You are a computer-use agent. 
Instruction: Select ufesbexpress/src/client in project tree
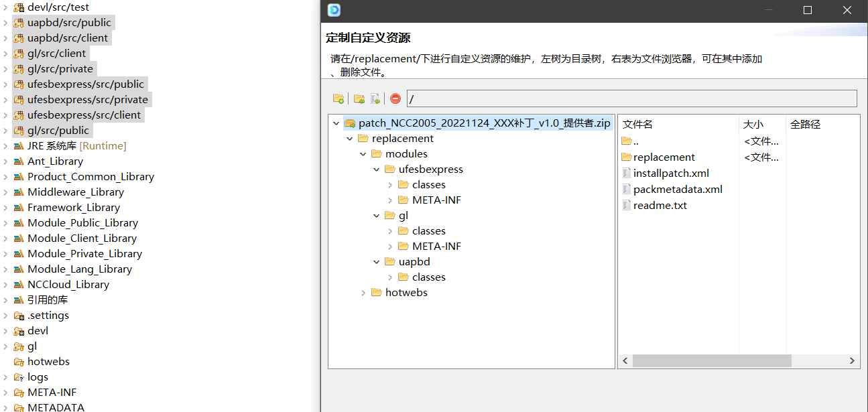point(84,115)
